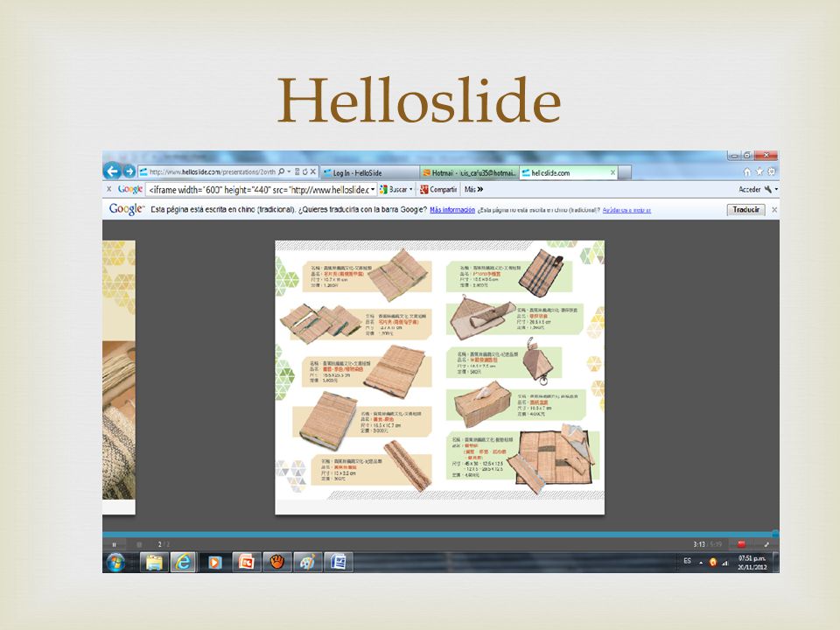This screenshot has height=630, width=840.
Task: Open Microsoft Word from the taskbar
Action: (339, 562)
